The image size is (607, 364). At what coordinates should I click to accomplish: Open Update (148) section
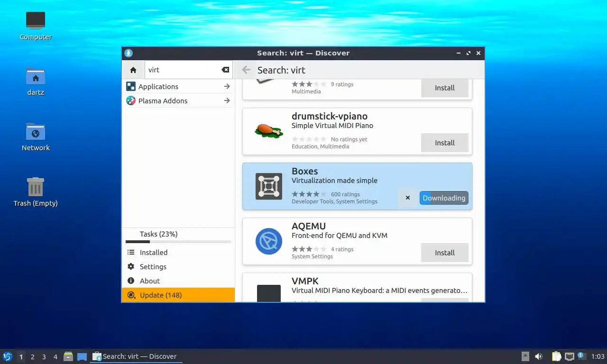(x=178, y=295)
